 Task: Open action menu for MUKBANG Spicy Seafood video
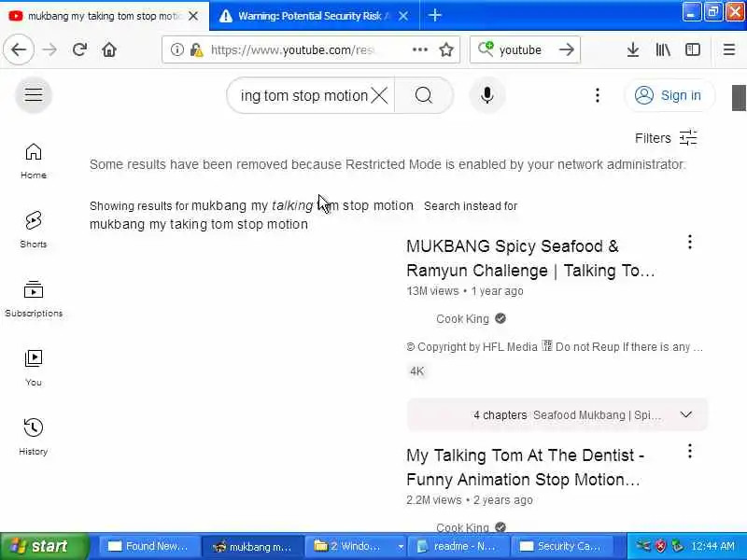coord(689,243)
